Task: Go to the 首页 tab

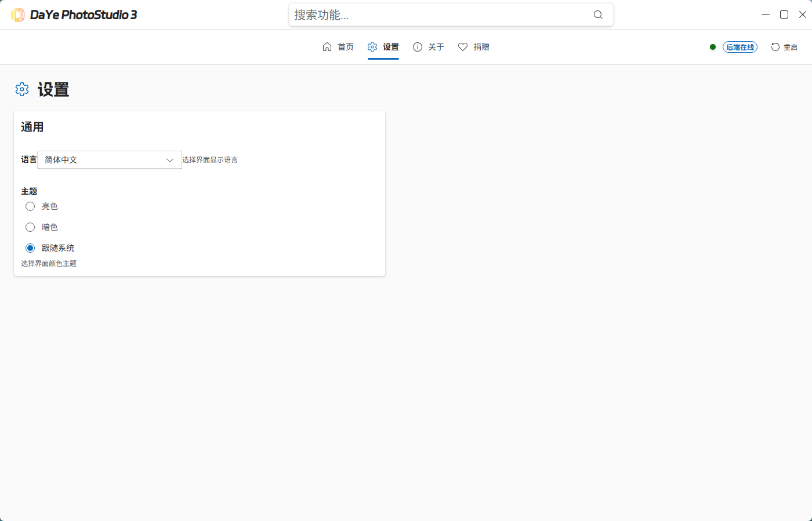Action: (338, 47)
